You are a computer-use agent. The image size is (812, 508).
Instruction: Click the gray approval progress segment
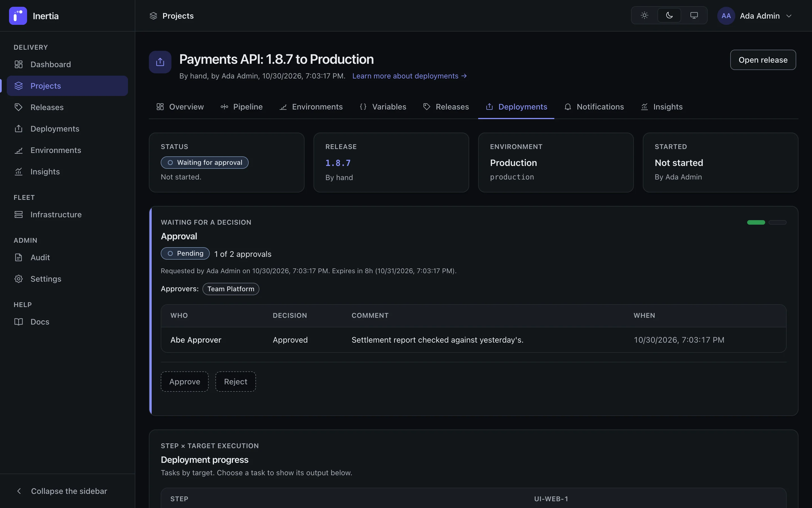[777, 222]
